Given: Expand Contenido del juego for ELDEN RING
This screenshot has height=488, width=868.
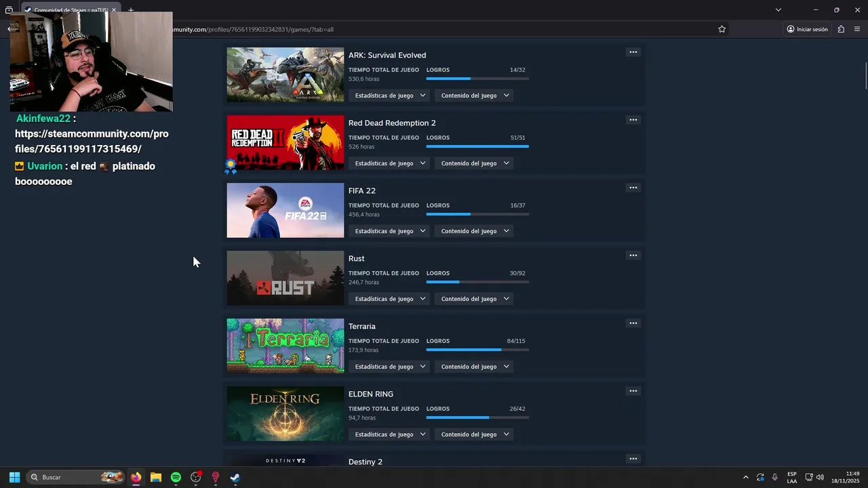Looking at the screenshot, I should tap(474, 434).
